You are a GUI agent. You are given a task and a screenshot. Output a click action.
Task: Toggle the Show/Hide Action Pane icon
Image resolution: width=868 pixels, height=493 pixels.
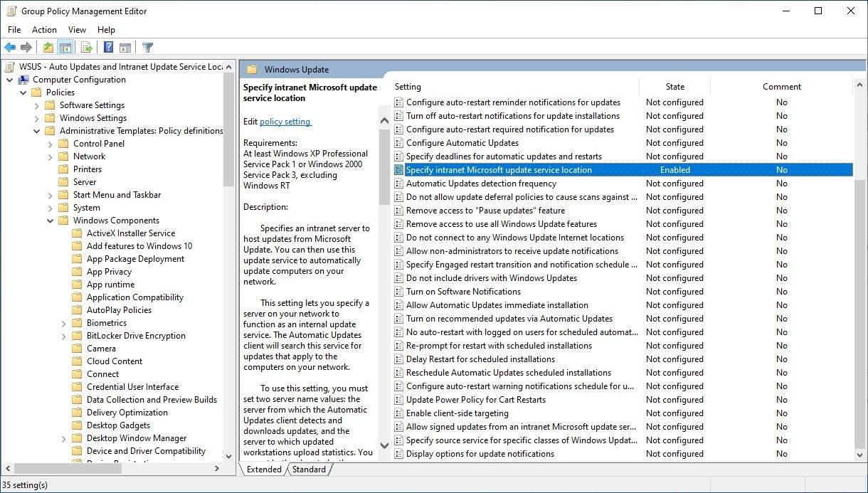(x=125, y=48)
